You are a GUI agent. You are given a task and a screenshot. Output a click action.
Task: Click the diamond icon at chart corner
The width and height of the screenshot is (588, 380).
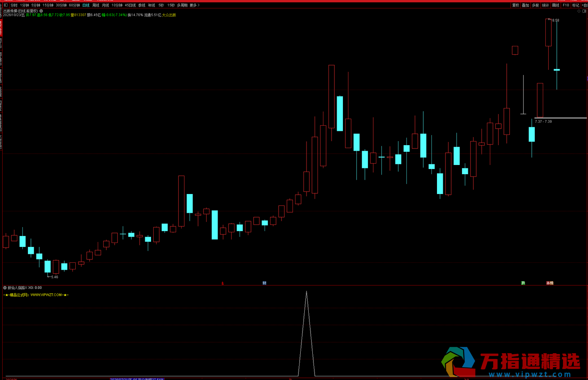tap(579, 11)
